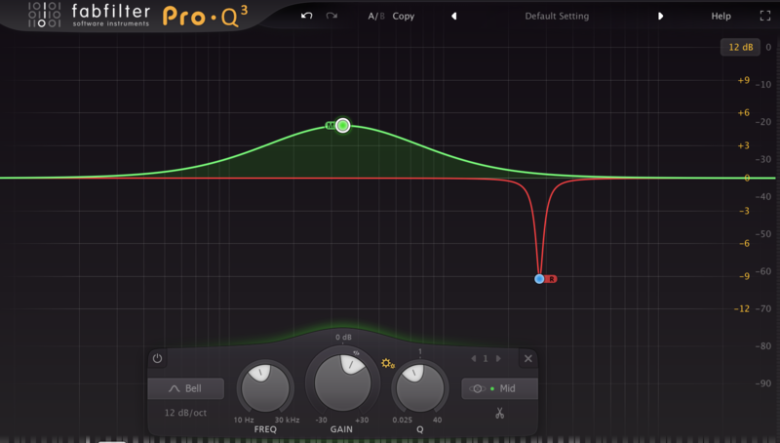780x443 pixels.
Task: Click the Pro-Q 3 title
Action: tap(205, 16)
